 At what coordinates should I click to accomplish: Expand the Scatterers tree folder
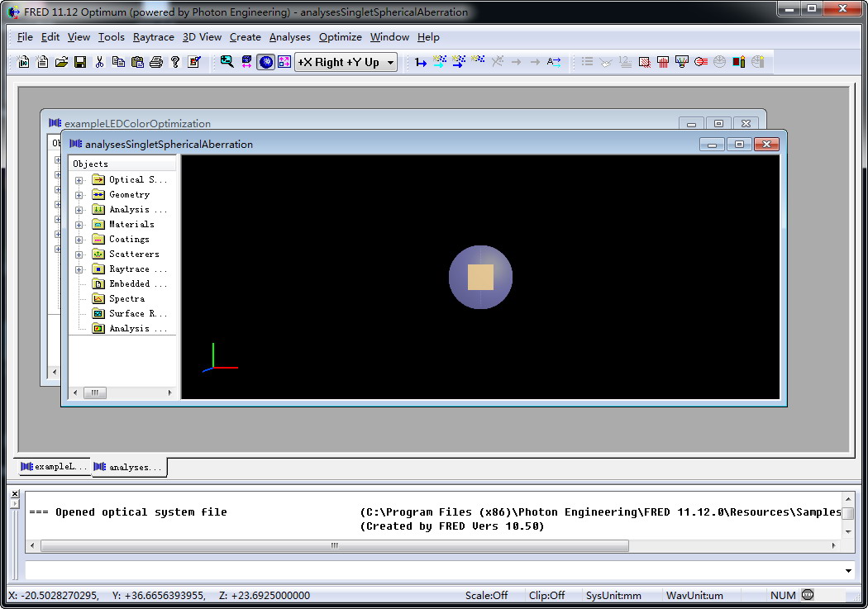tap(79, 255)
